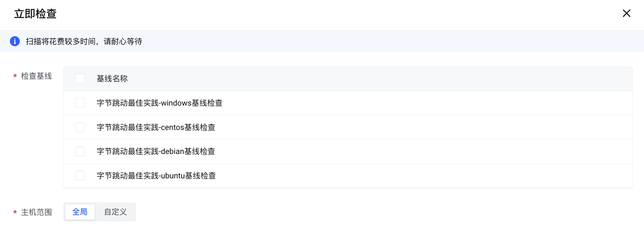This screenshot has height=229, width=644.
Task: Toggle the ubuntu基线检查 checkbox
Action: point(80,176)
